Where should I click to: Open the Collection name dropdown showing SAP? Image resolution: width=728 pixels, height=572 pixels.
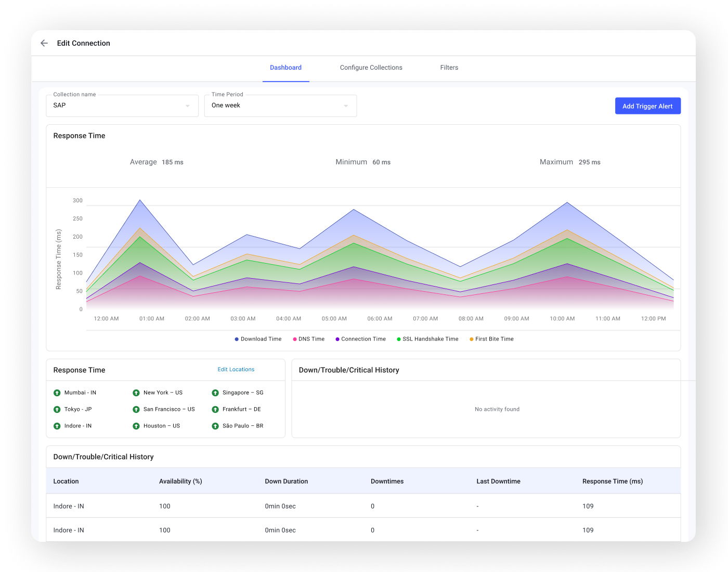tap(122, 106)
